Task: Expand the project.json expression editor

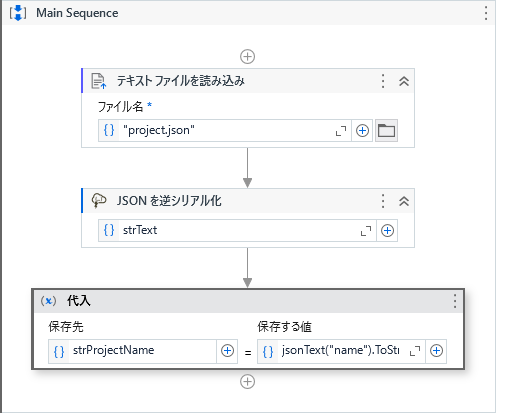Action: tap(341, 131)
